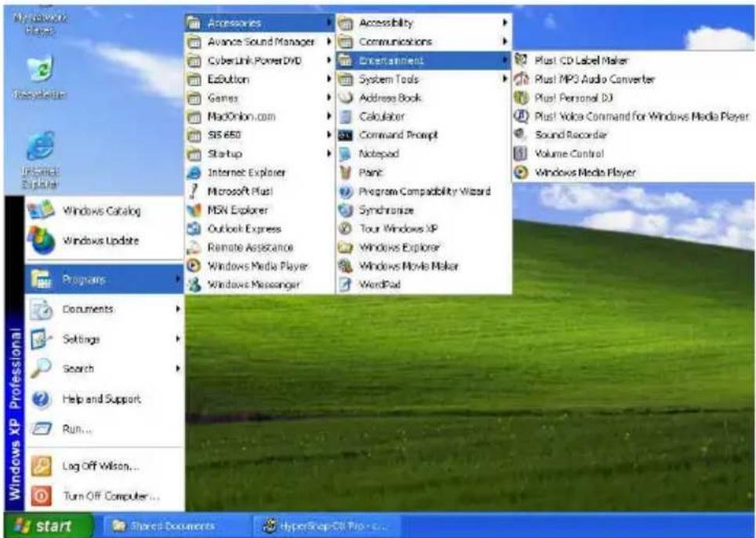Open the Address Book icon
Image resolution: width=756 pixels, height=538 pixels.
345,98
